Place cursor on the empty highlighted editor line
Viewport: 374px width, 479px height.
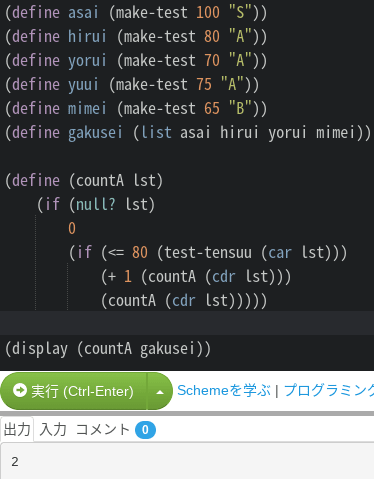pos(187,323)
